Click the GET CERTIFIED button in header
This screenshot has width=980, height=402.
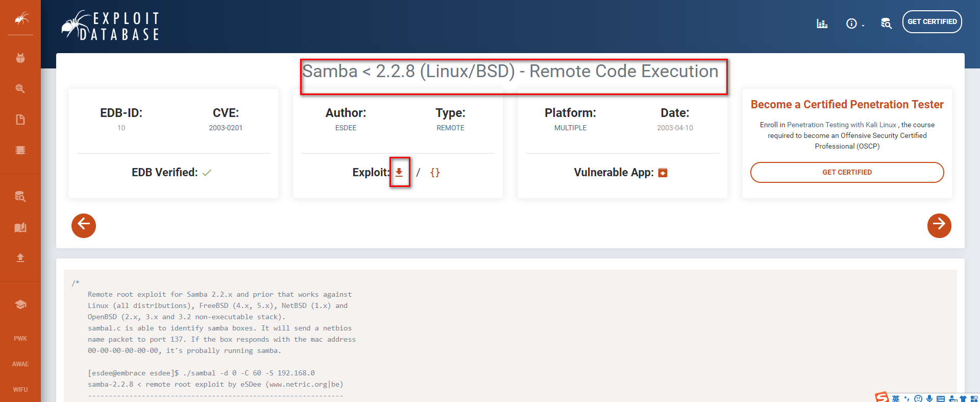[932, 21]
